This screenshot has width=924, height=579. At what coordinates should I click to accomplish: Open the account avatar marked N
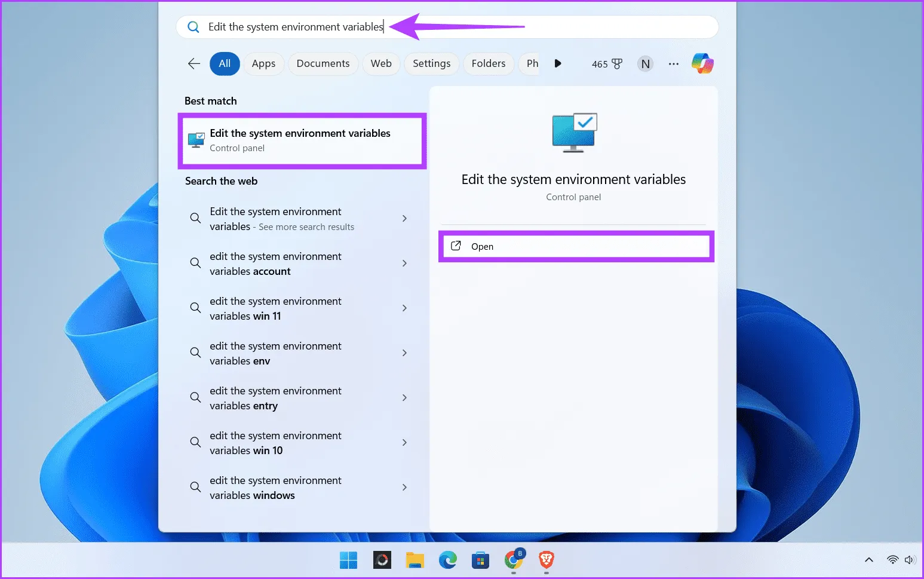coord(645,63)
